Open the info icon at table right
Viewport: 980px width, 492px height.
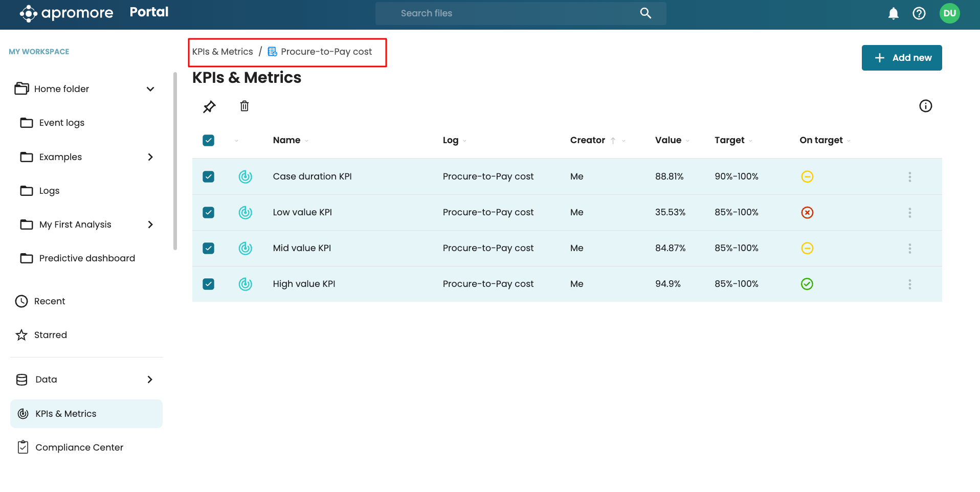pos(925,106)
